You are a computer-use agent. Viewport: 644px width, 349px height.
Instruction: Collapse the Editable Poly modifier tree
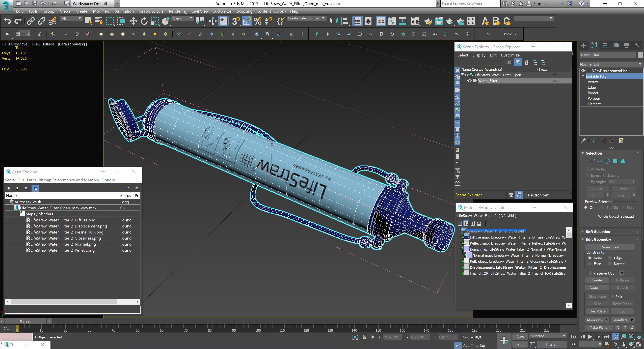pyautogui.click(x=583, y=76)
